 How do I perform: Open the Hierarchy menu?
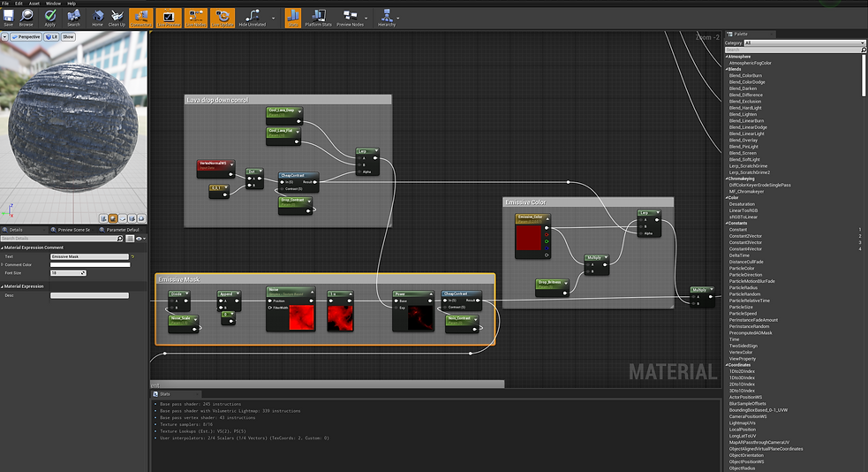387,18
